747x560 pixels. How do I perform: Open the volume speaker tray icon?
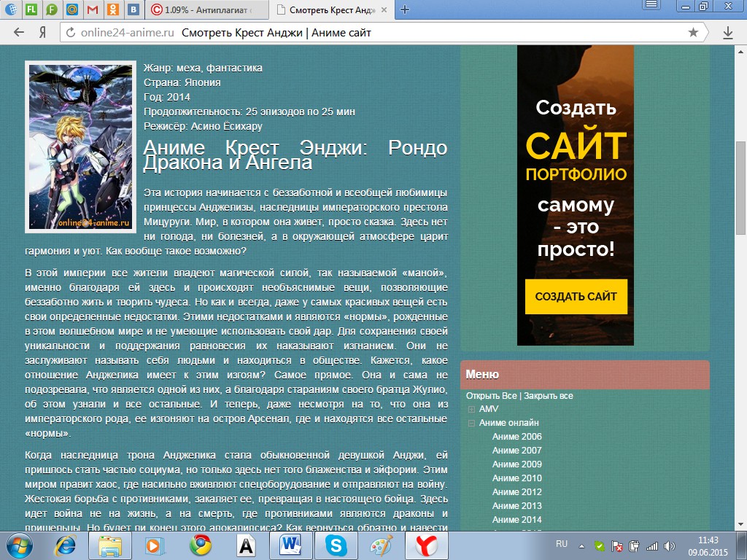tap(669, 546)
